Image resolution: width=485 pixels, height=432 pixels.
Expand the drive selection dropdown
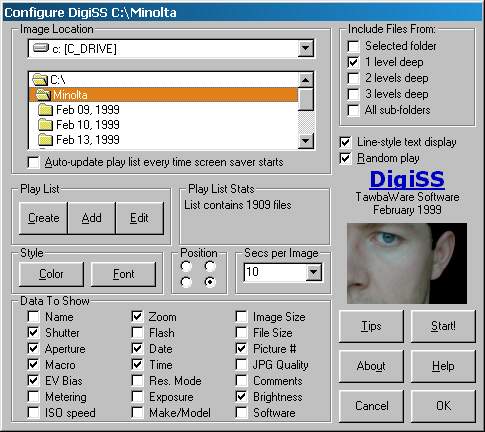click(305, 49)
